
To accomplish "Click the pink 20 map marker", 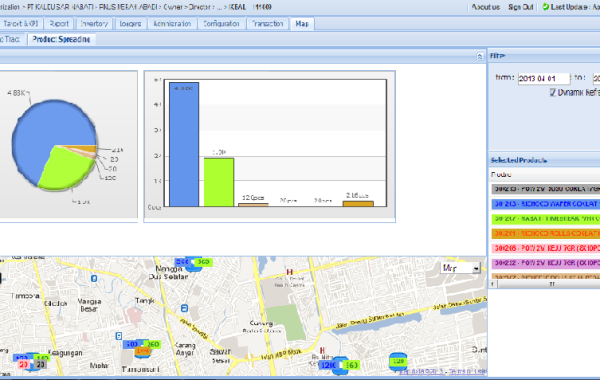I will [24, 365].
